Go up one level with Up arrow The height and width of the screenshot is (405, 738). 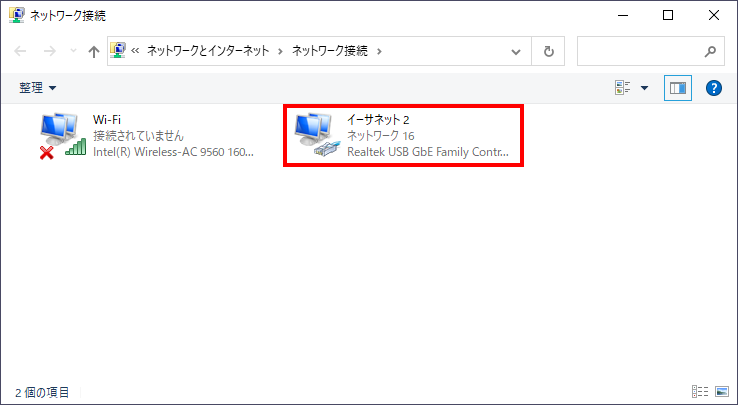(93, 51)
